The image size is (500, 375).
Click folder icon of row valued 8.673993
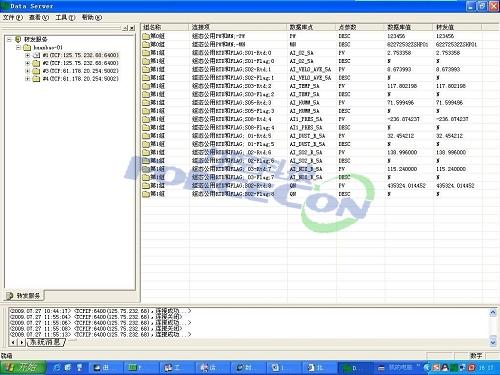146,69
